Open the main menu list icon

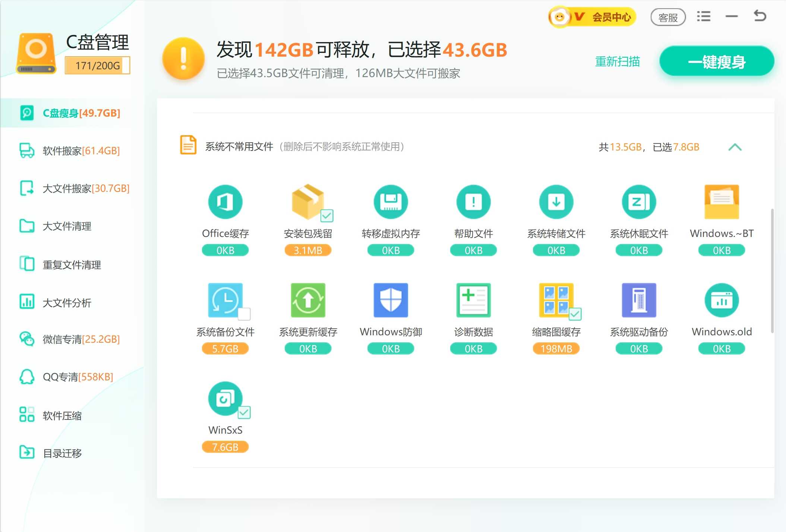click(704, 16)
